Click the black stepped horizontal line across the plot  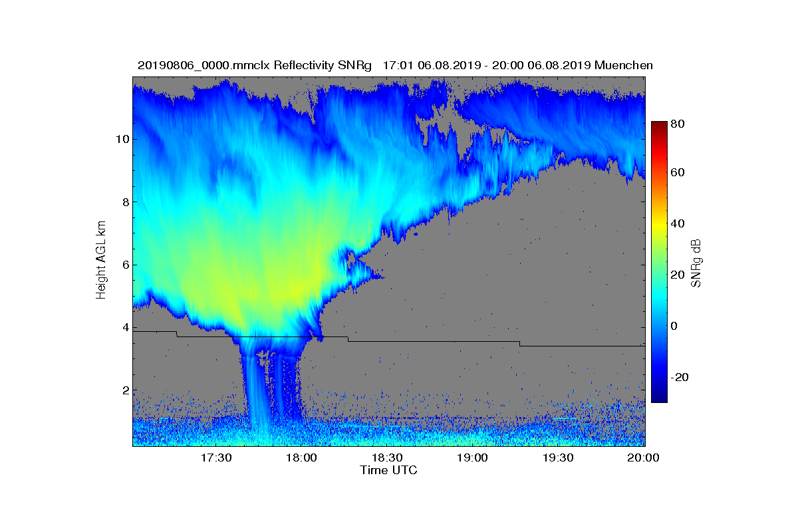pyautogui.click(x=389, y=339)
